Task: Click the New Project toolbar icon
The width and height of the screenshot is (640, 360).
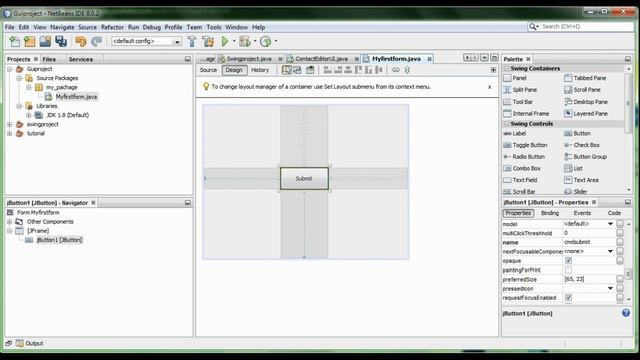Action: coord(29,41)
